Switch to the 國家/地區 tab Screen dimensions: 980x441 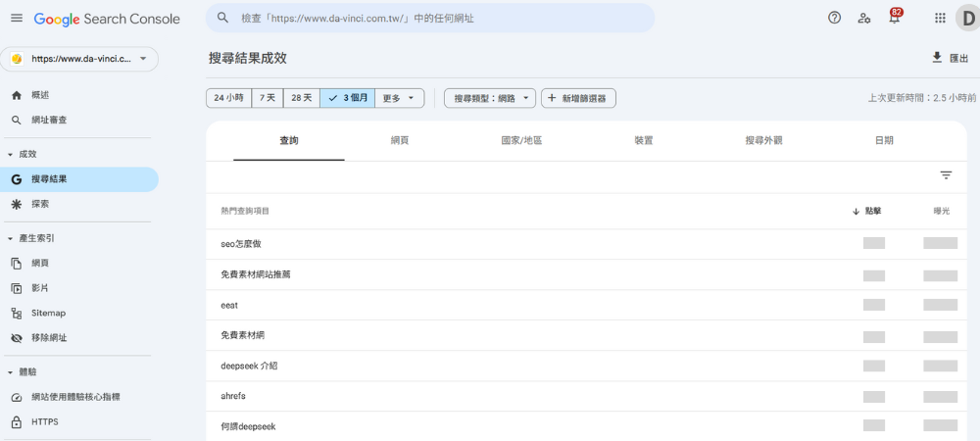521,140
